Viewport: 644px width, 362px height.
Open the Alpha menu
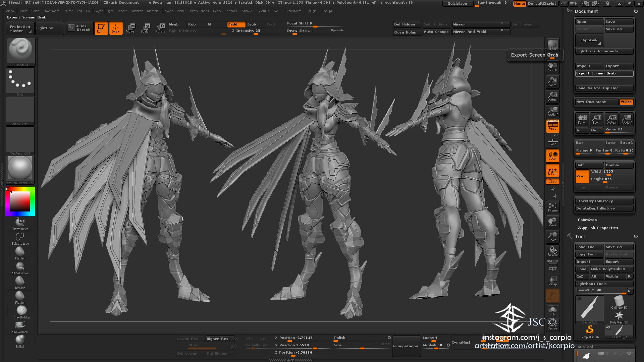10,11
